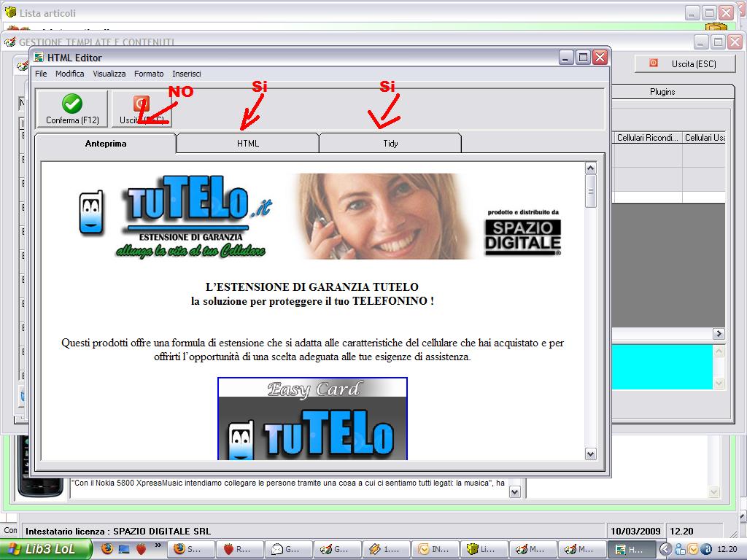The width and height of the screenshot is (747, 560).
Task: Open the first 'M...' taskbar button
Action: click(533, 549)
